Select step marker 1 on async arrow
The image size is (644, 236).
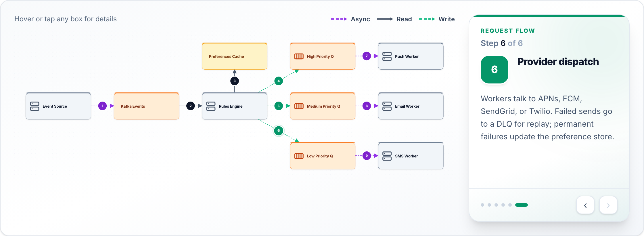click(x=102, y=106)
